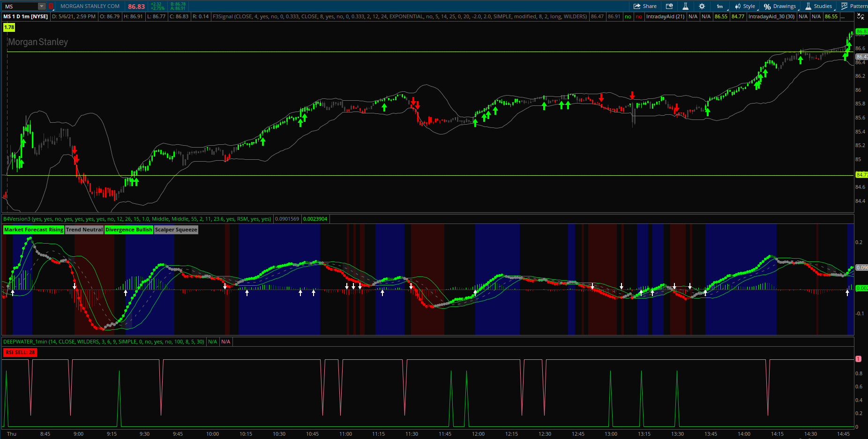Click the yellow 1.78 chart label
This screenshot has height=439, width=868.
(x=9, y=28)
